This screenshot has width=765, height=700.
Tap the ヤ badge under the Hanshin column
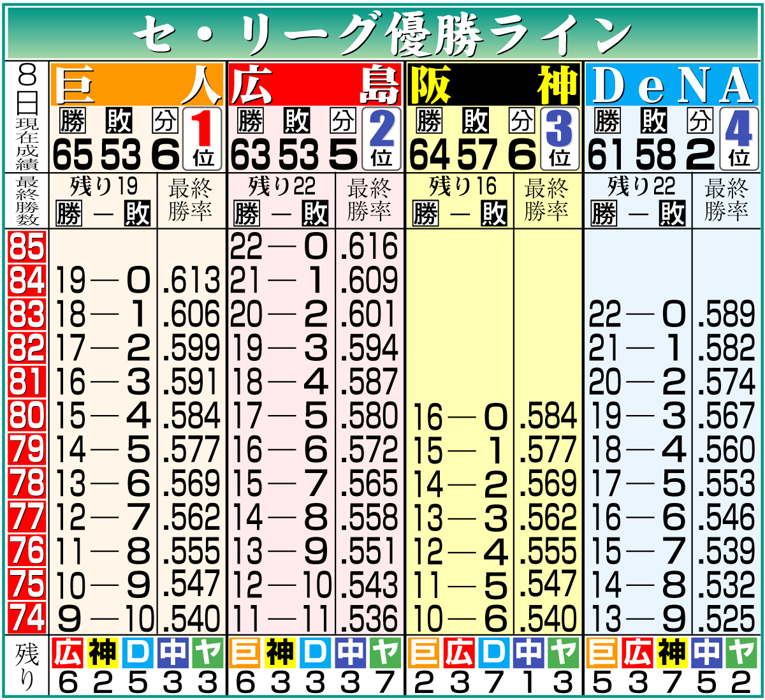(x=564, y=653)
